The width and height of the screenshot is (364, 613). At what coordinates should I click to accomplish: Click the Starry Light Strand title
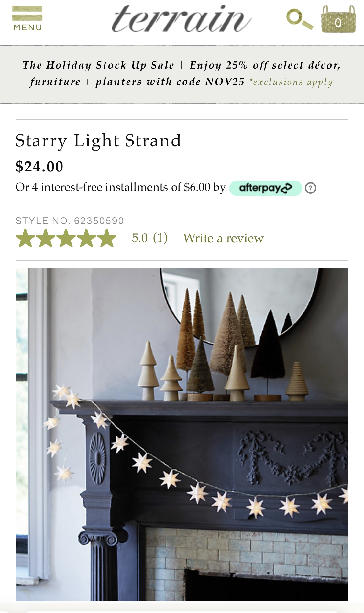(98, 141)
